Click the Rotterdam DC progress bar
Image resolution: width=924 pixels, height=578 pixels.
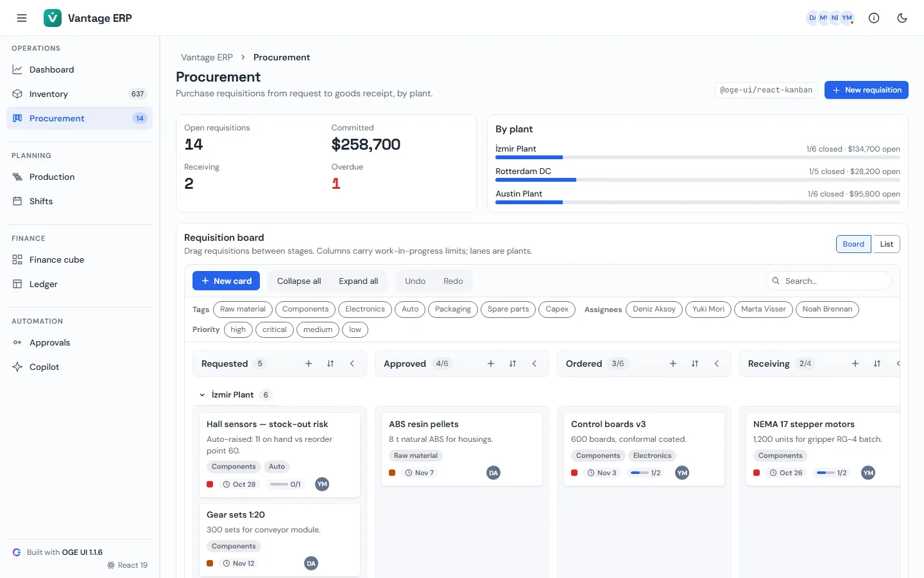point(697,180)
